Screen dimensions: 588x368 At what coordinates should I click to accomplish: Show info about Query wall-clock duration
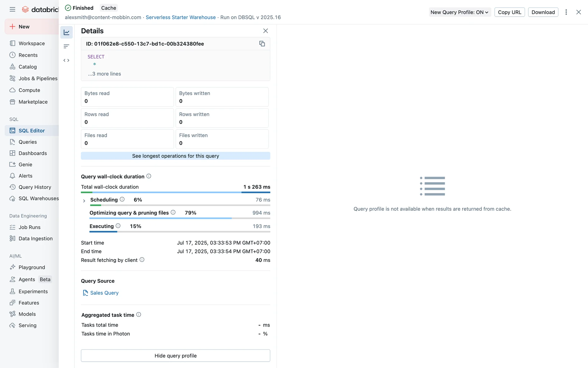click(x=149, y=176)
